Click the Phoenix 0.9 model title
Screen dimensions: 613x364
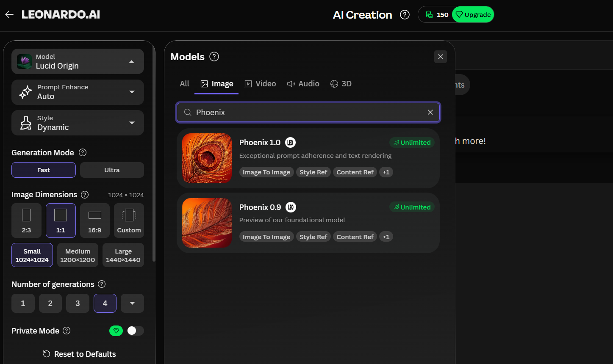point(260,207)
